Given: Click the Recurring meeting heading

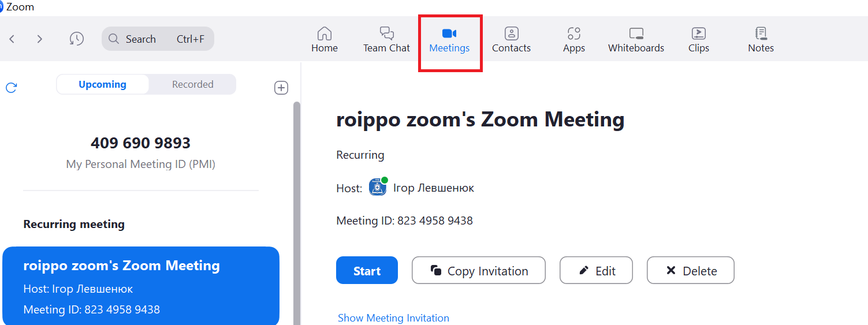Looking at the screenshot, I should point(74,224).
